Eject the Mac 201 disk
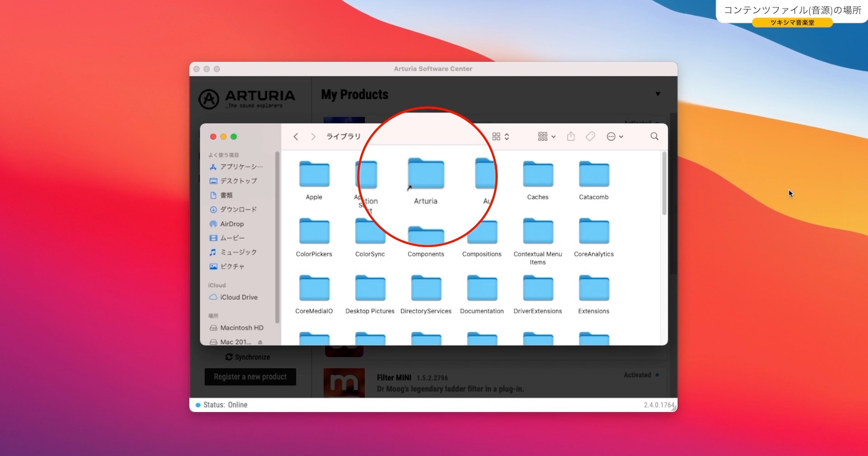Image resolution: width=868 pixels, height=456 pixels. [260, 342]
